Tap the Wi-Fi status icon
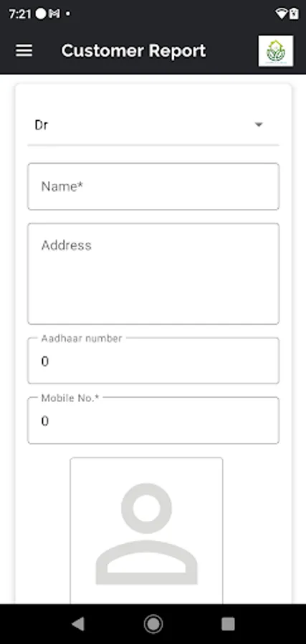The width and height of the screenshot is (306, 644). point(281,14)
